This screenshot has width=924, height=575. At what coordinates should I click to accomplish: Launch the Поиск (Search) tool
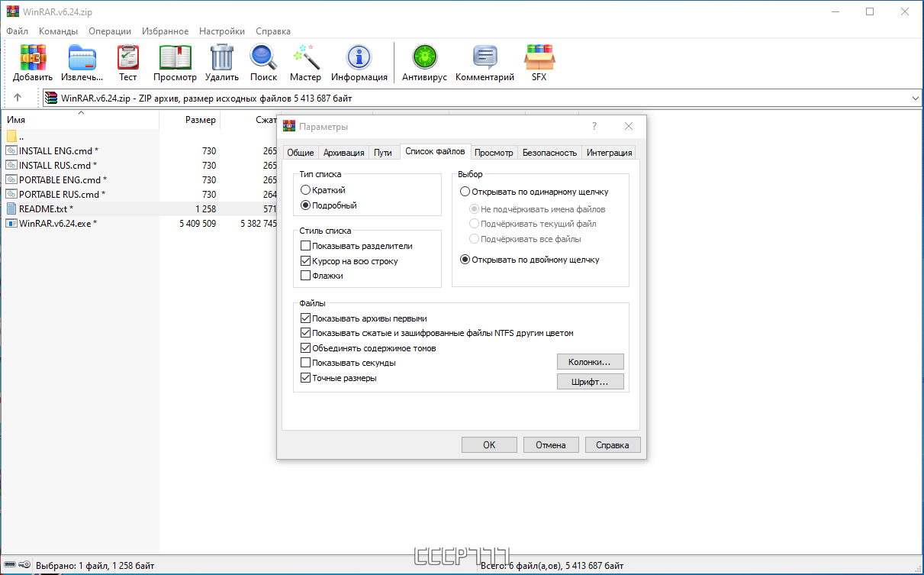click(x=262, y=61)
